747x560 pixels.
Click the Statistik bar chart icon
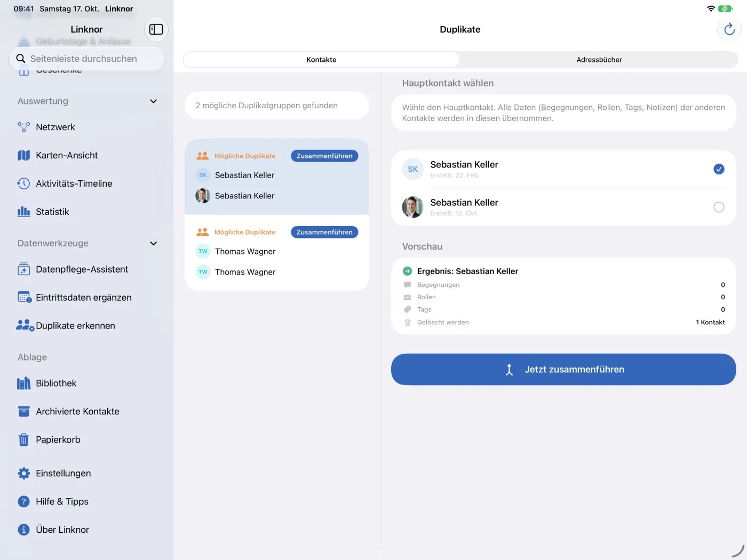[23, 212]
